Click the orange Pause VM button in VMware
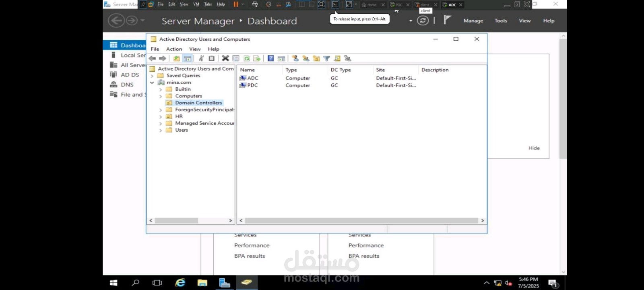This screenshot has width=644, height=290. tap(236, 4)
